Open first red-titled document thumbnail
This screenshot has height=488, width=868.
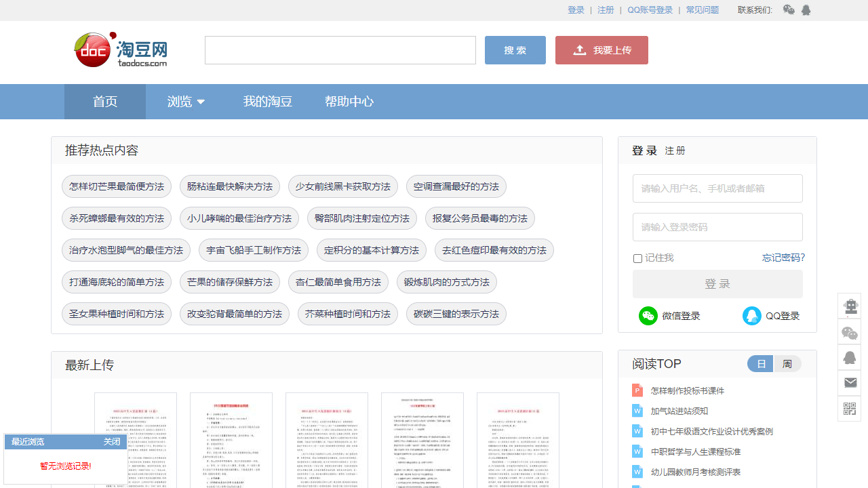[x=136, y=441]
